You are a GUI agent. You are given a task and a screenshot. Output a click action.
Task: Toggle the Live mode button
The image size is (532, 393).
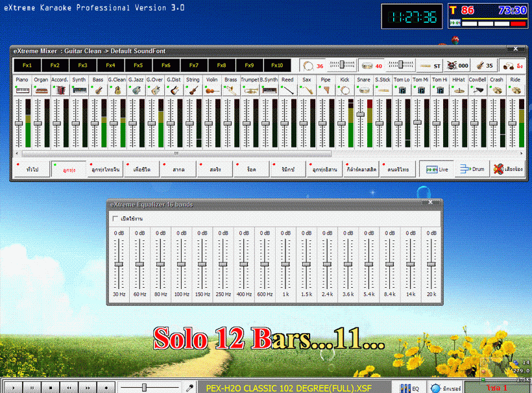(x=437, y=169)
